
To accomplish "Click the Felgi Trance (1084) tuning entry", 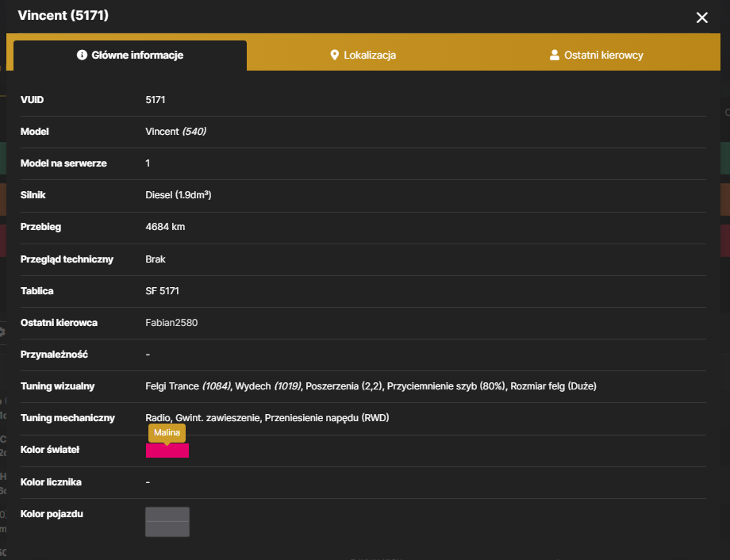I will (188, 386).
